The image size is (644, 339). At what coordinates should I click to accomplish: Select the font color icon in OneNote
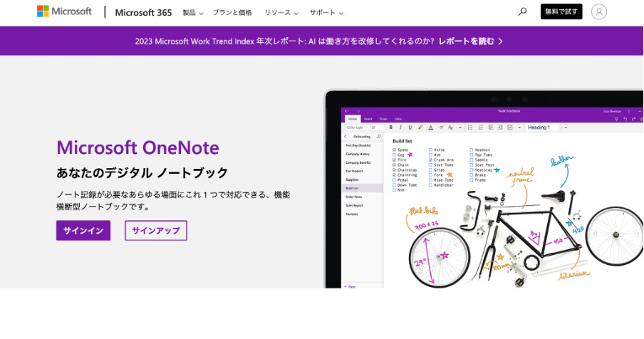[x=430, y=127]
